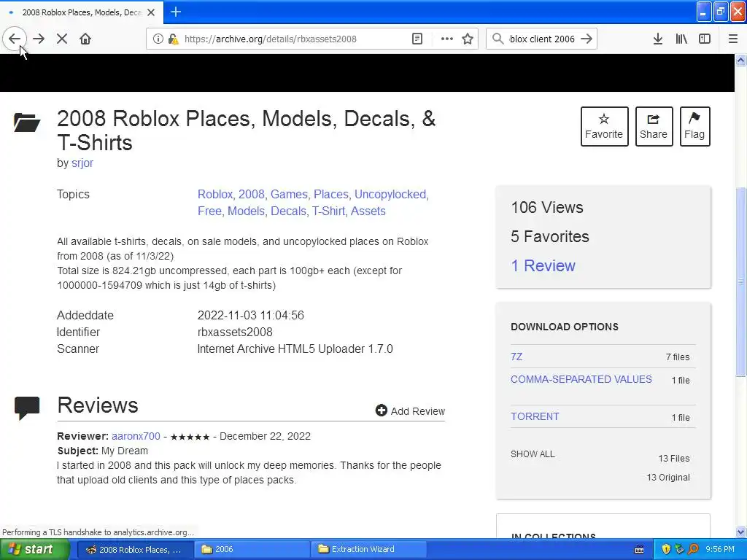747x560 pixels.
Task: Select the added date 2022-11-03 11:04:56
Action: (x=251, y=315)
